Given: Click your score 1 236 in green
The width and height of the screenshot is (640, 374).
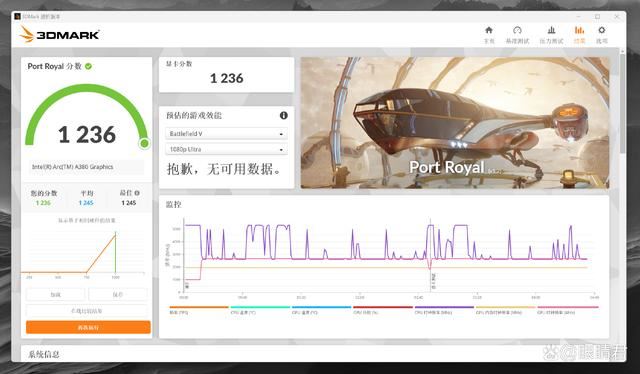Looking at the screenshot, I should [x=43, y=203].
